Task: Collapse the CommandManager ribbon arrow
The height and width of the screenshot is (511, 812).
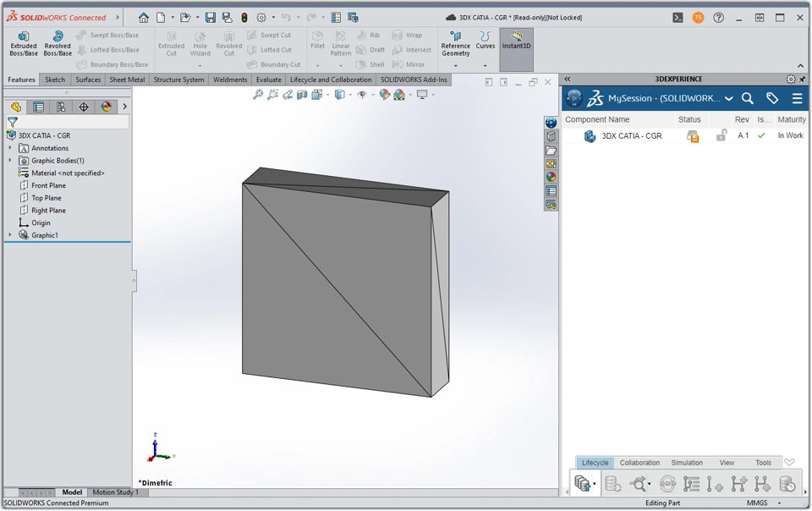Action: coord(801,66)
